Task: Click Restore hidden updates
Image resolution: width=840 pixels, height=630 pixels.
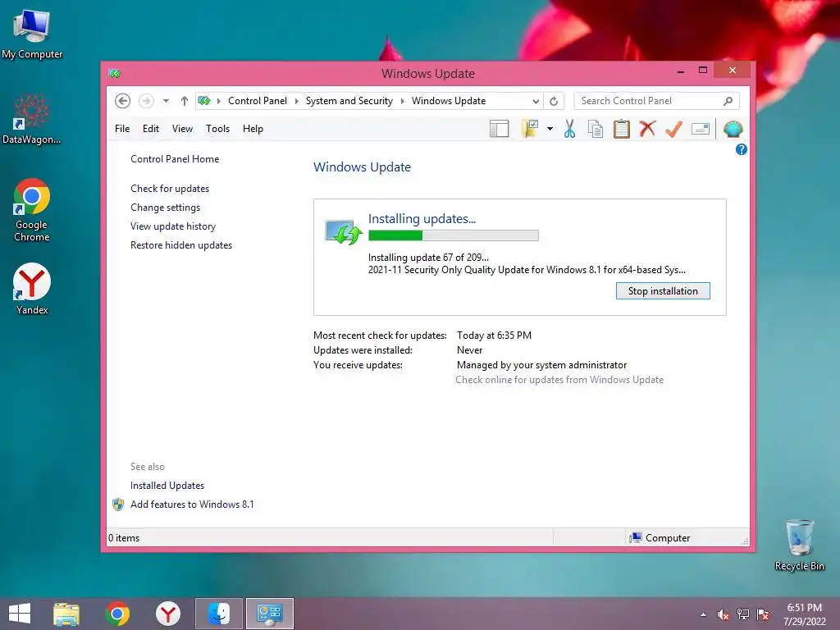Action: 181,244
